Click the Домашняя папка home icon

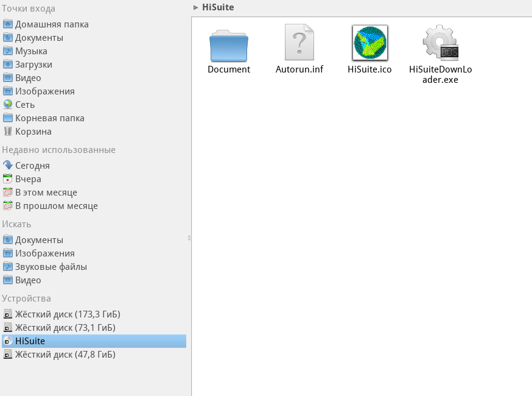8,24
